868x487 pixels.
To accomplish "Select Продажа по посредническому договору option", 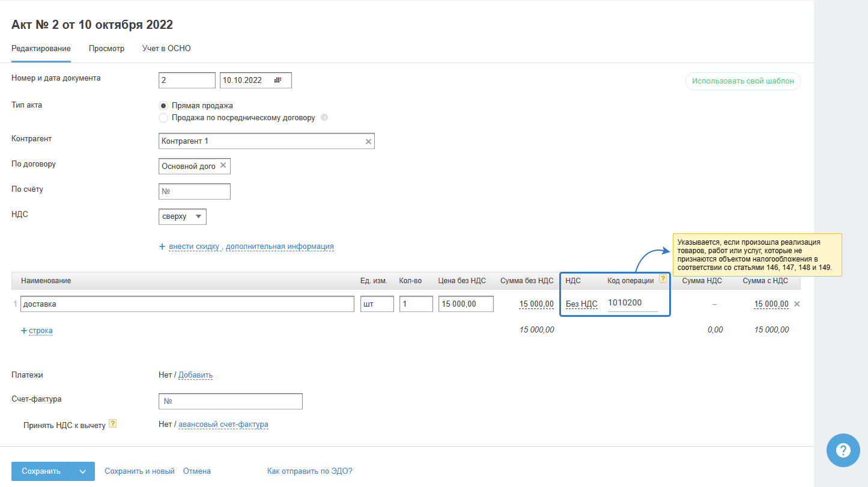I will click(x=163, y=118).
